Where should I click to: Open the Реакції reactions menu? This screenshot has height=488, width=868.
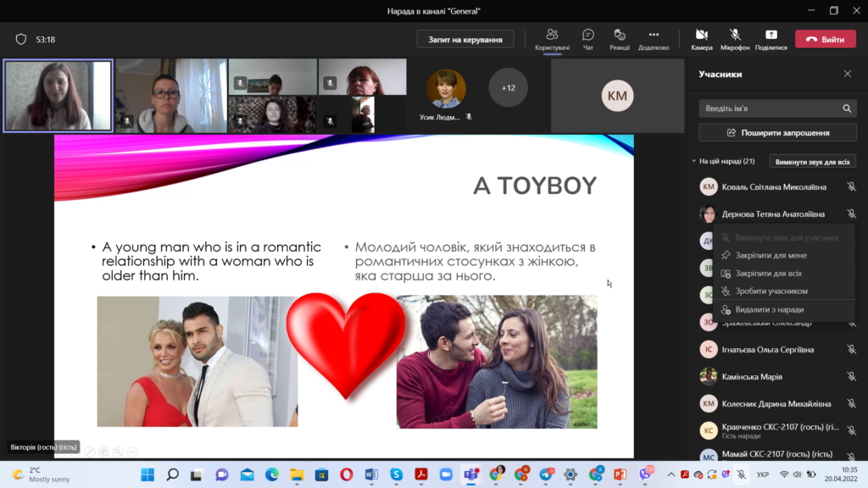point(620,40)
